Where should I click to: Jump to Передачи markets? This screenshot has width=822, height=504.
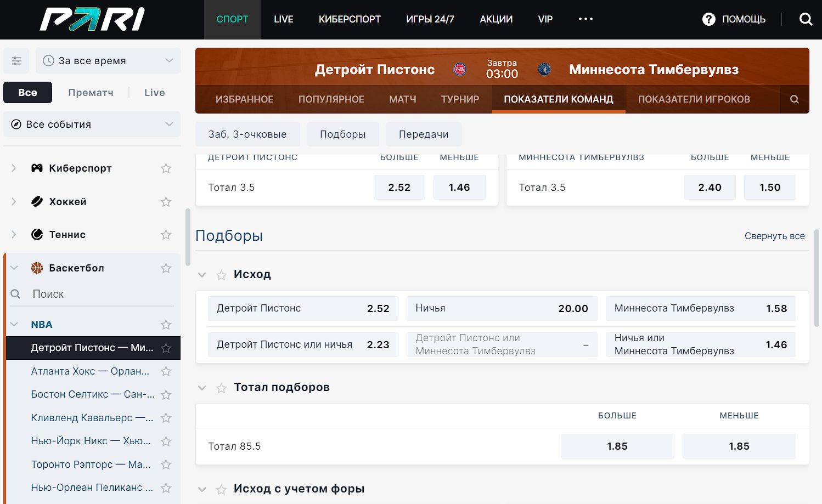424,134
